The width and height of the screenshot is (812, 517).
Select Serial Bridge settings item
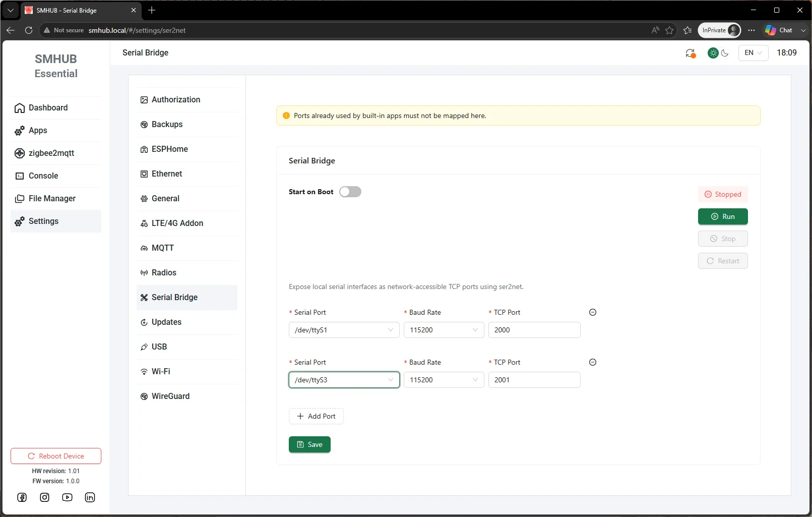coord(187,298)
